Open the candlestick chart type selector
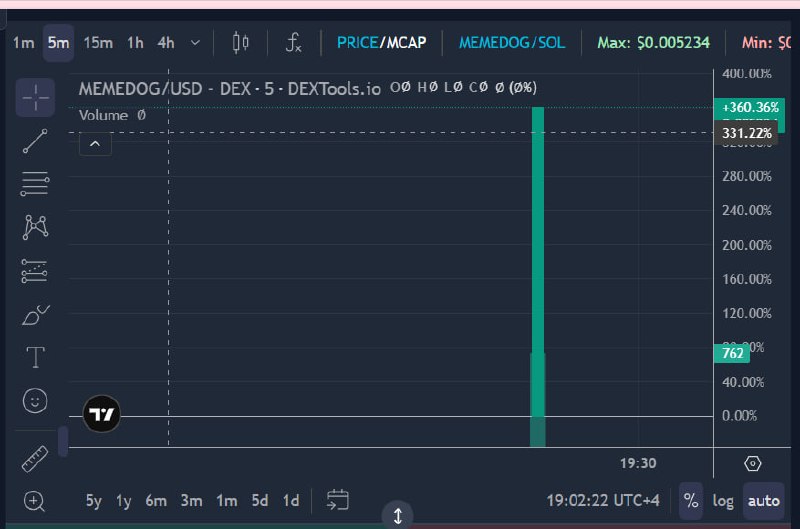The width and height of the screenshot is (800, 529). [x=240, y=42]
